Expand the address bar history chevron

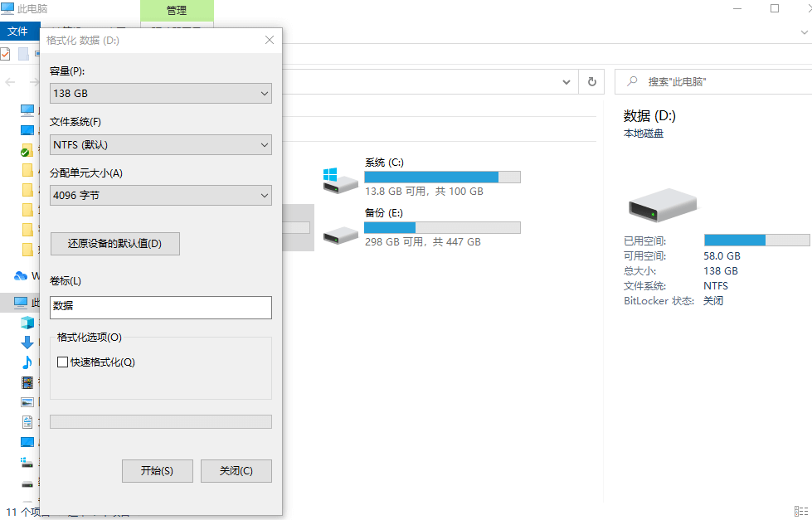(566, 82)
